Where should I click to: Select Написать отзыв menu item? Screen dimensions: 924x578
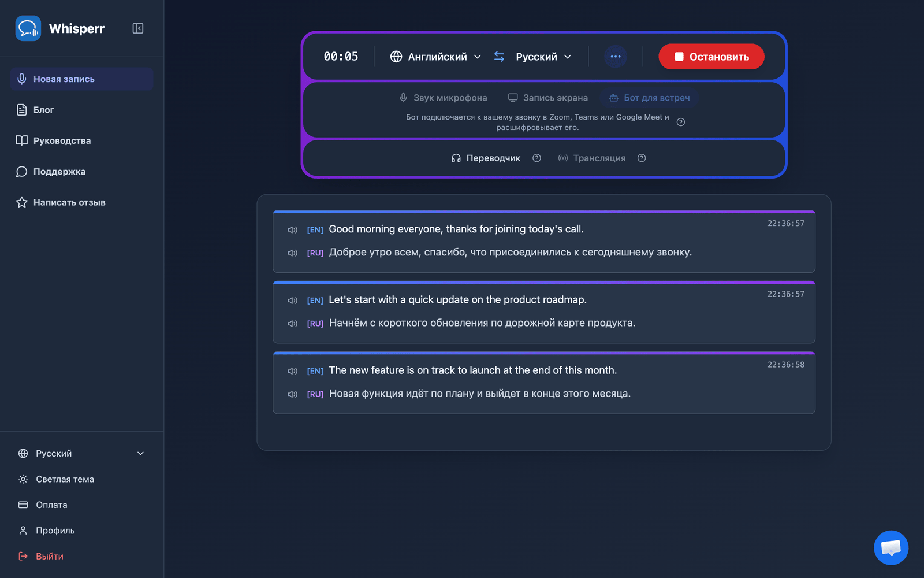(x=81, y=202)
